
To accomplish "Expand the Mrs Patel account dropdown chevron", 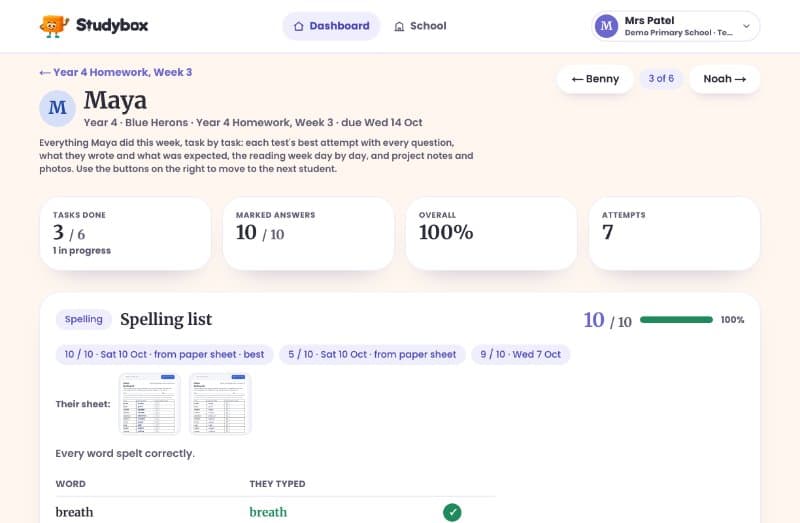I will (x=746, y=26).
